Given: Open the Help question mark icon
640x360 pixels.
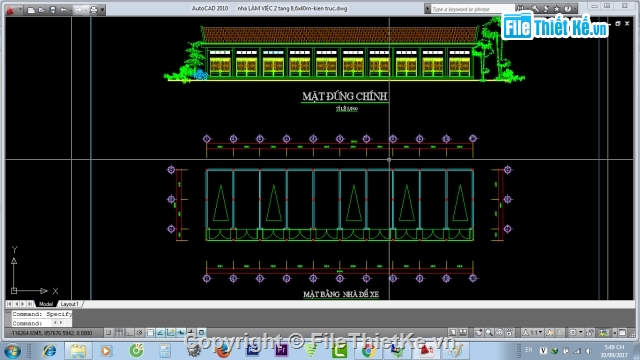Looking at the screenshot, I should tap(568, 9).
